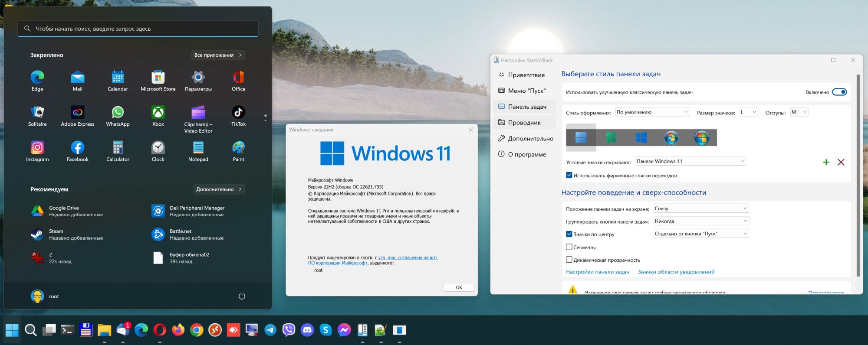The width and height of the screenshot is (868, 345).
Task: Open the Размер значков dropdown
Action: click(749, 112)
